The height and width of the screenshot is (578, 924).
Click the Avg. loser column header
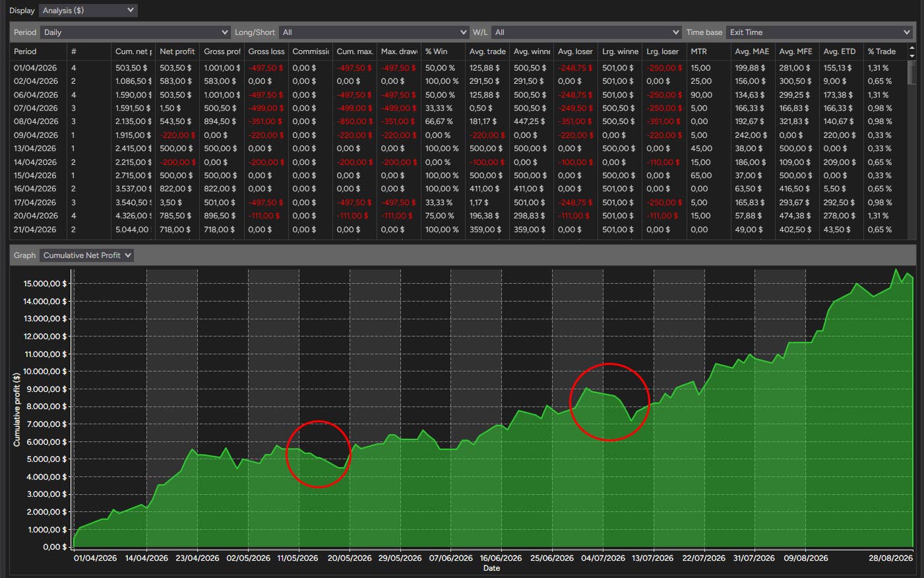[x=575, y=51]
